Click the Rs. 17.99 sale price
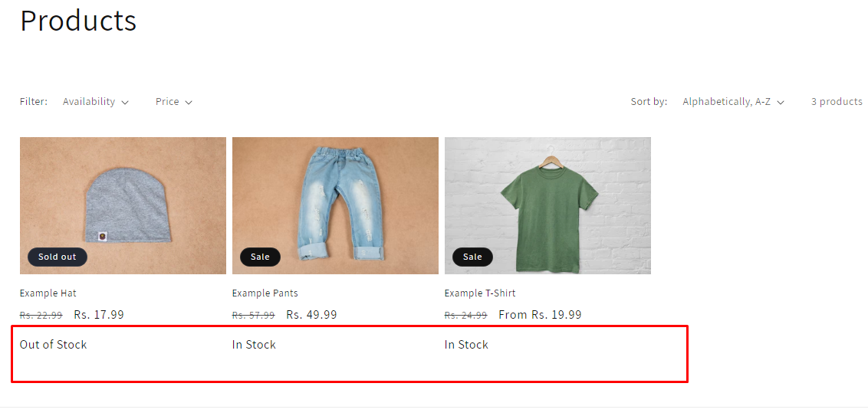 (99, 315)
